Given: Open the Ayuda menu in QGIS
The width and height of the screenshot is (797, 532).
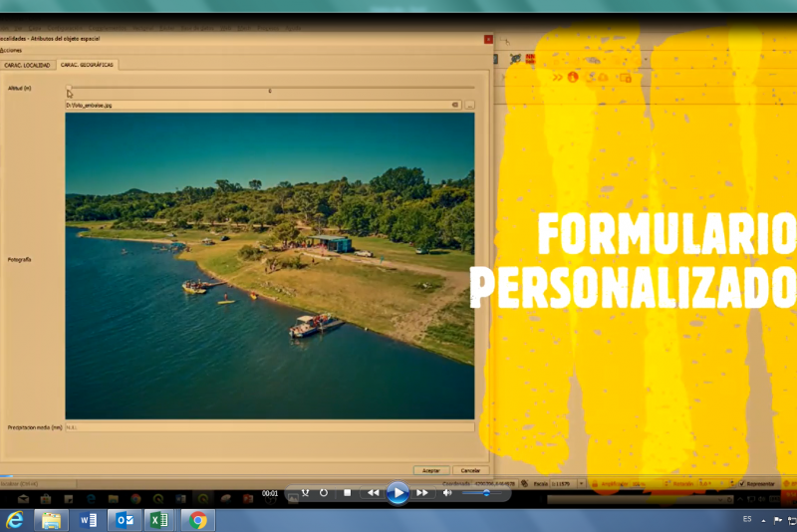Looking at the screenshot, I should (293, 28).
